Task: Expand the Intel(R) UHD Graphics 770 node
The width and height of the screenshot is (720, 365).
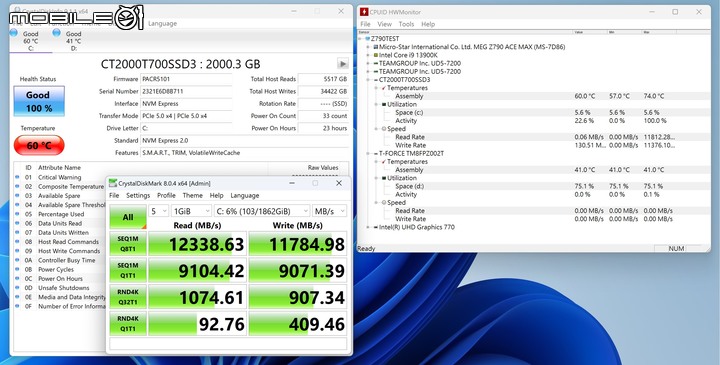Action: click(x=368, y=227)
